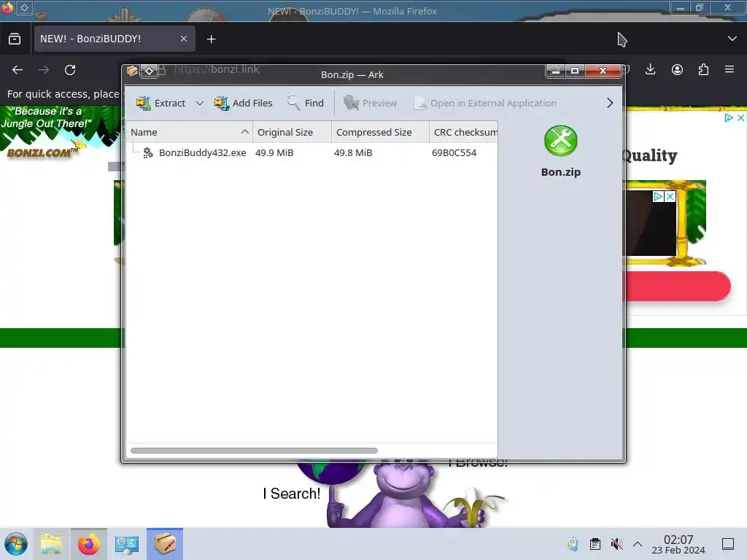Open the Extract dropdown arrow

point(200,103)
